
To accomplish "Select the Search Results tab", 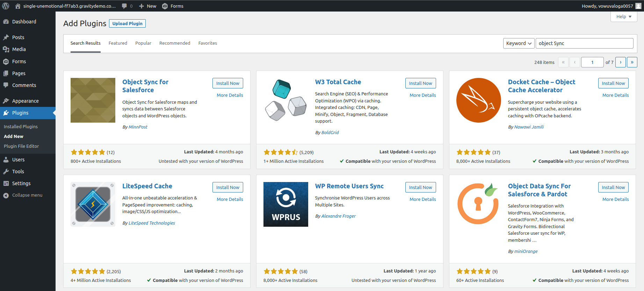I will [x=86, y=43].
